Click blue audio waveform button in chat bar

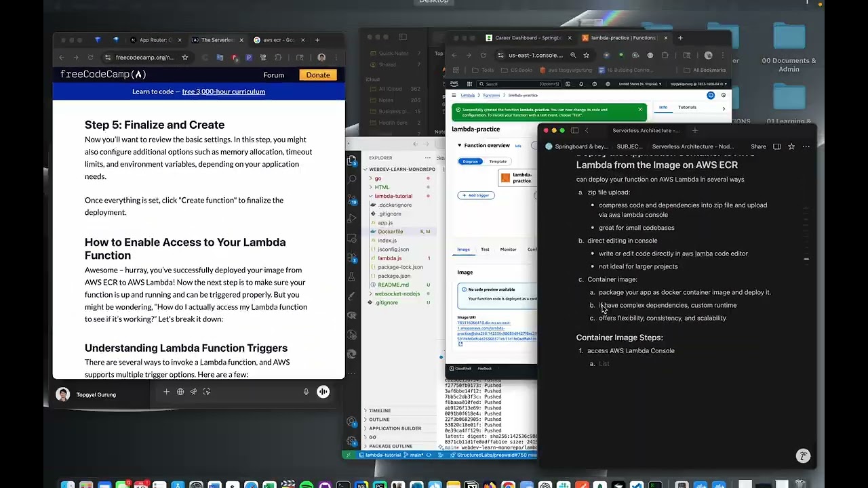(323, 392)
